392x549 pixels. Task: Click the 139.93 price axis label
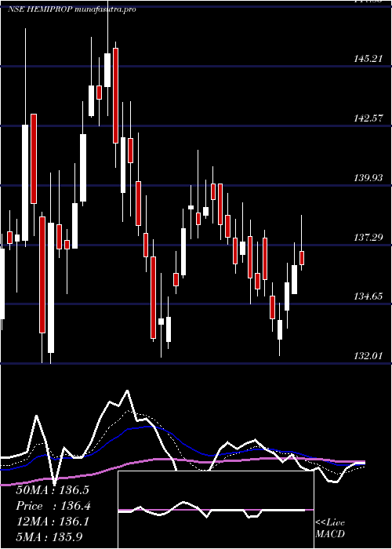(x=368, y=178)
